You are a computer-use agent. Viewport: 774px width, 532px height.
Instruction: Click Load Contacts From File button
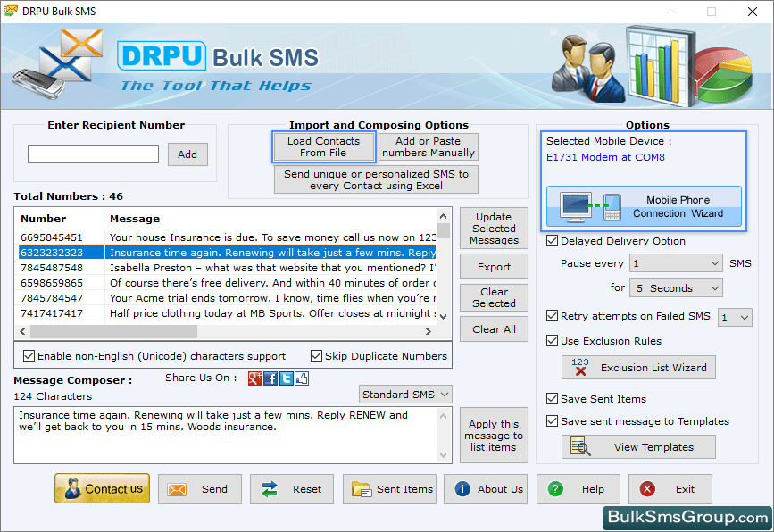coord(323,146)
